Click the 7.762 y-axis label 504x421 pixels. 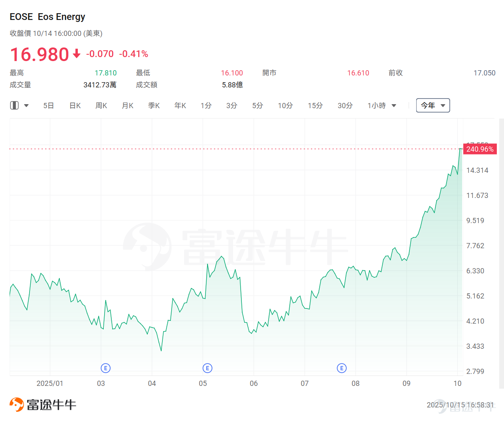[475, 246]
